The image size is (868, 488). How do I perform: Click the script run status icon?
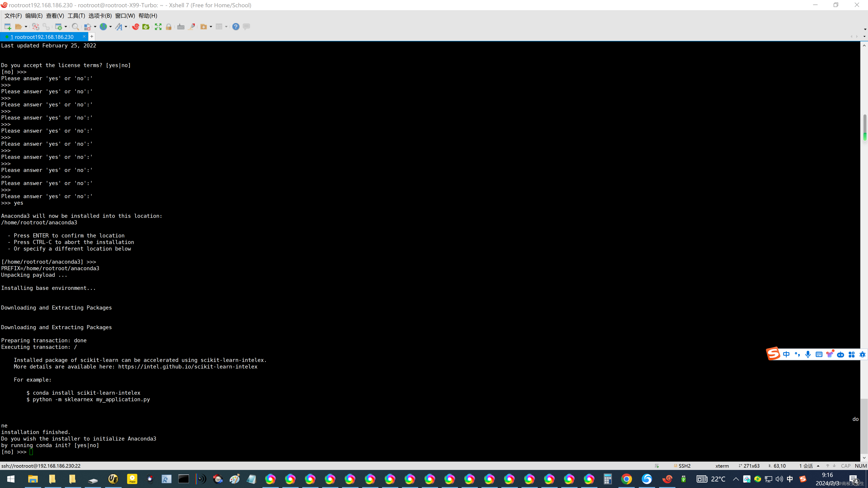tap(657, 466)
